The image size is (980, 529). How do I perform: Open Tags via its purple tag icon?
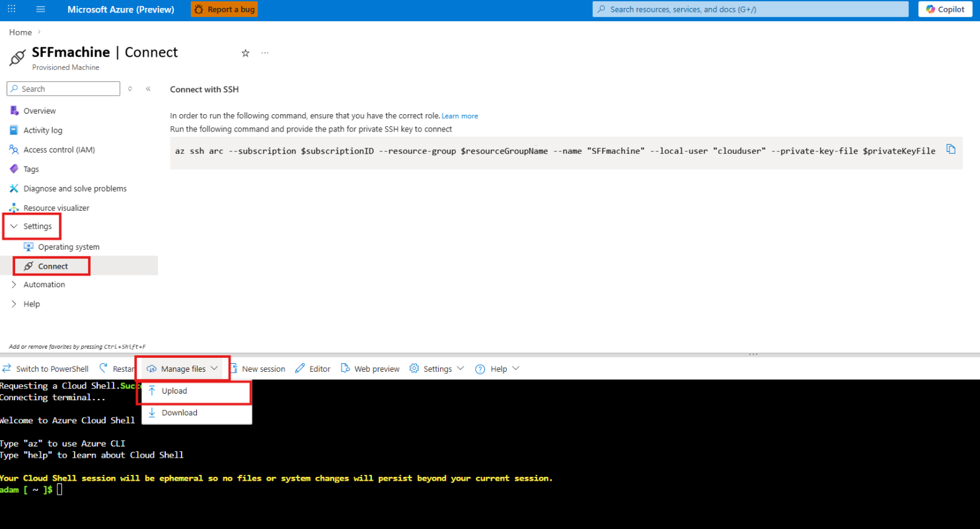(x=14, y=169)
